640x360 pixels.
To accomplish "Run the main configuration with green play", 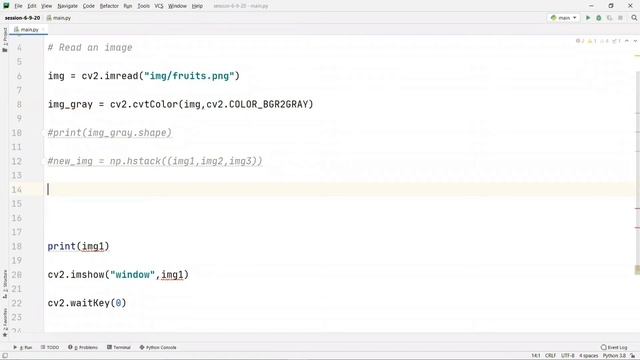I will point(588,18).
